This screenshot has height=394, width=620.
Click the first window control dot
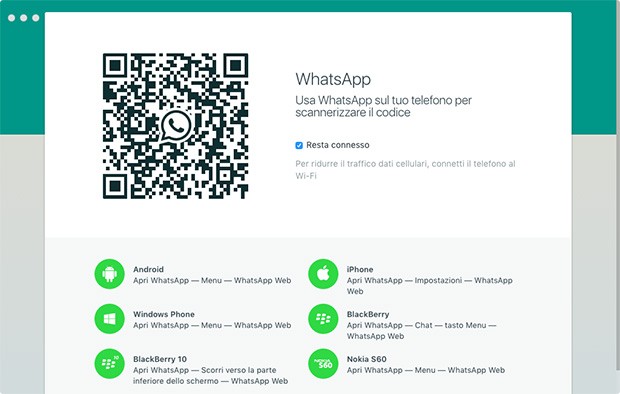tap(11, 18)
